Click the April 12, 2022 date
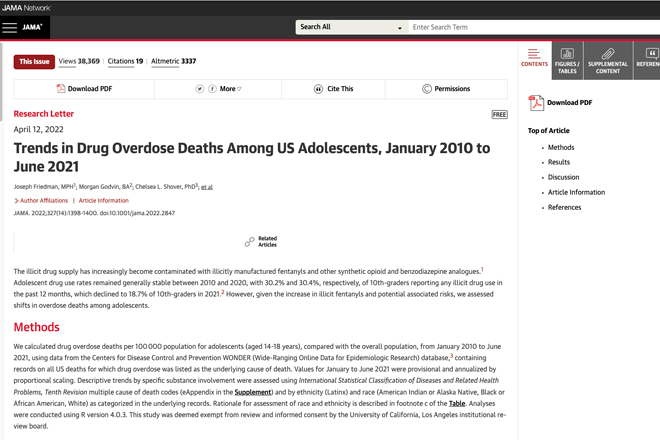This screenshot has width=660, height=440. tap(38, 129)
